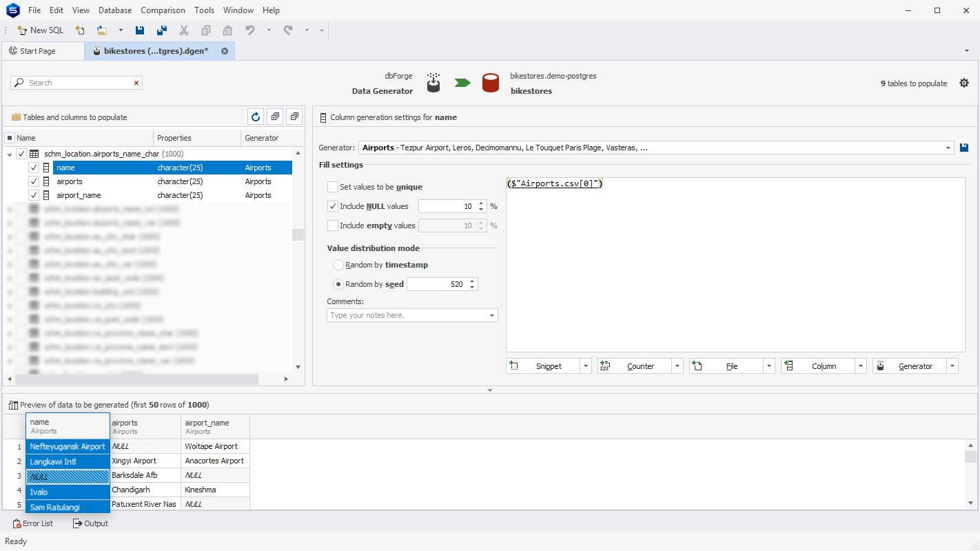This screenshot has height=551, width=980.
Task: Toggle Include NULL values checkbox
Action: (x=333, y=206)
